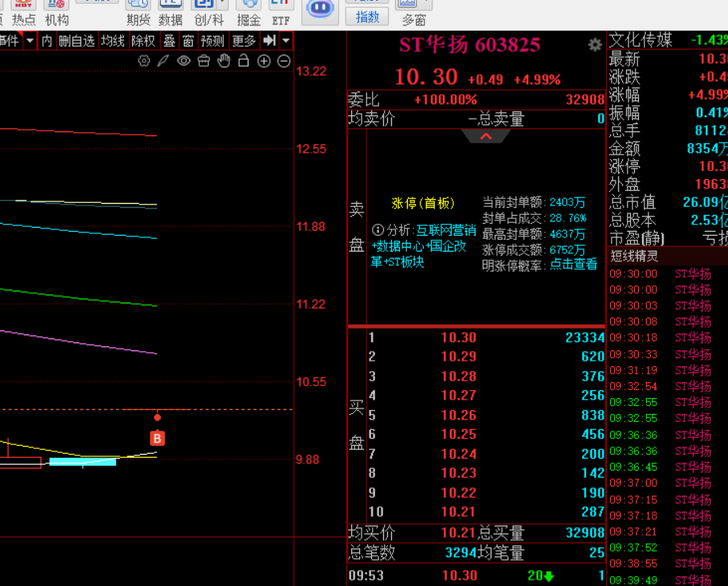
Task: Select the red dot marker above B
Action: 158,417
